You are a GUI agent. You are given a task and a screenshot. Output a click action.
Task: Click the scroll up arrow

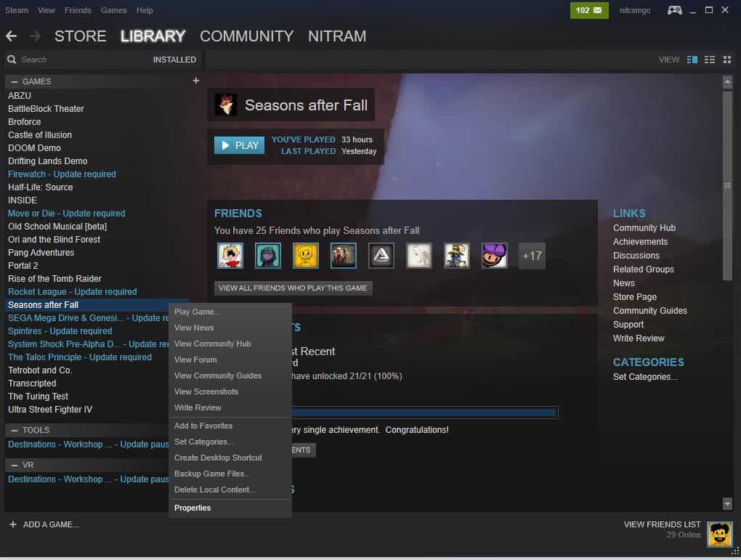[727, 82]
